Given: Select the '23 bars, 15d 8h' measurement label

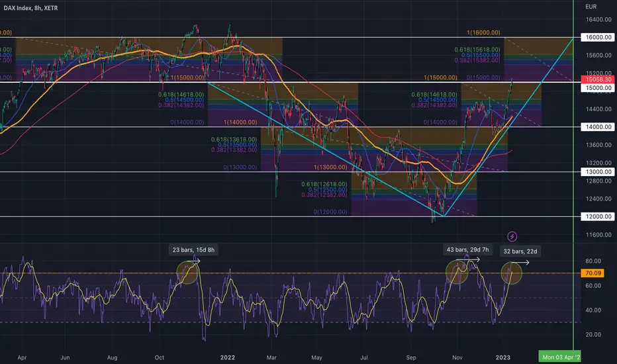Looking at the screenshot, I should point(193,250).
